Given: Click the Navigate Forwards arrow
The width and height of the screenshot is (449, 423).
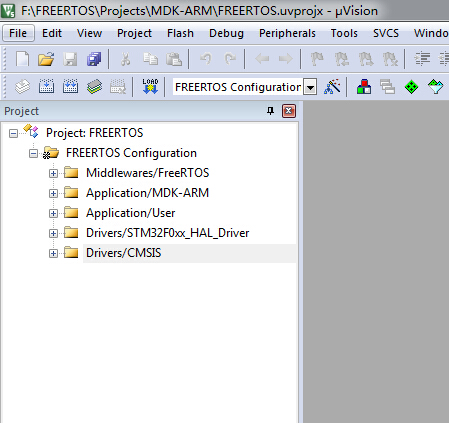Looking at the screenshot, I should (x=286, y=59).
